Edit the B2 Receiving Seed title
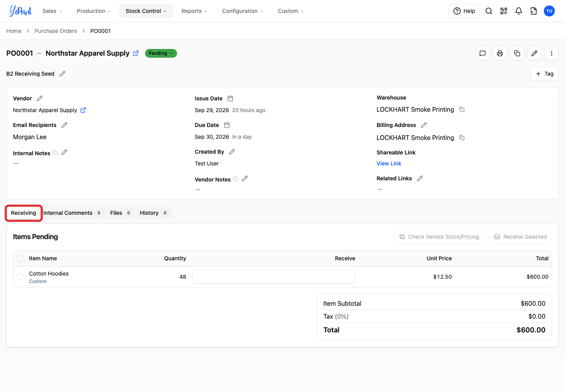The image size is (565, 392). tap(62, 74)
